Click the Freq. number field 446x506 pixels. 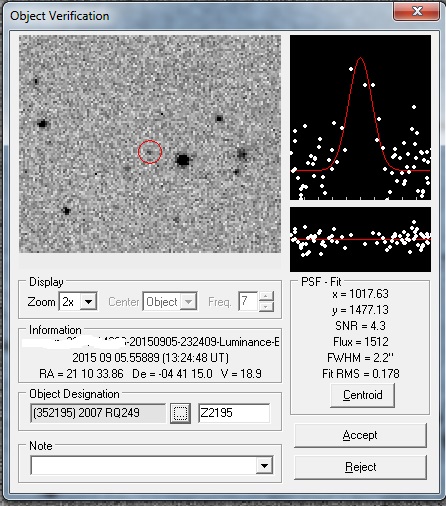(x=248, y=302)
